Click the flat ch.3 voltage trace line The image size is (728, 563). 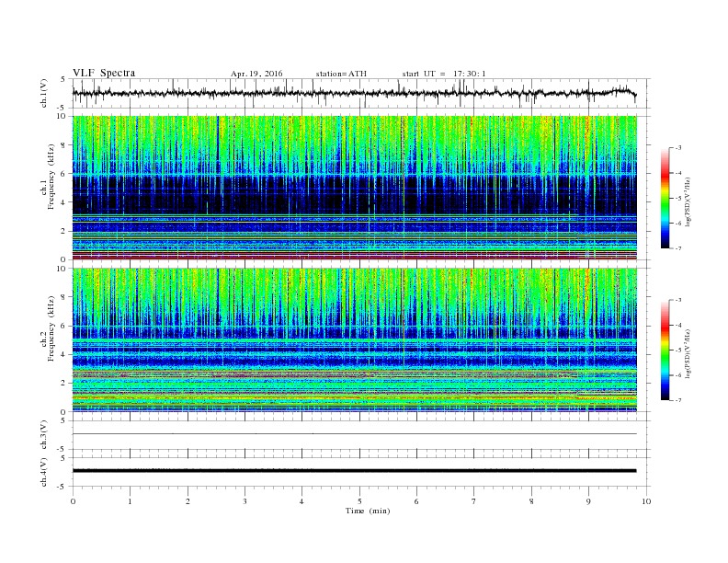[355, 434]
